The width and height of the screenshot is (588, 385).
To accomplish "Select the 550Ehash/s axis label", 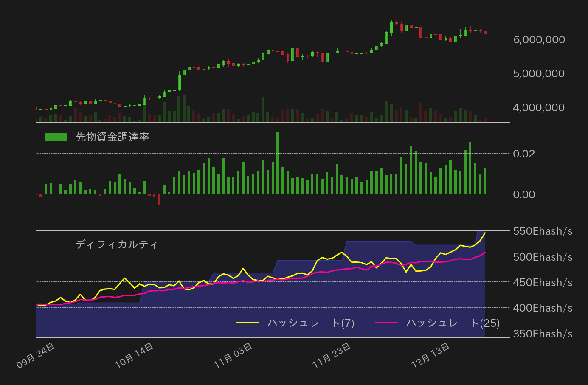I will 543,231.
